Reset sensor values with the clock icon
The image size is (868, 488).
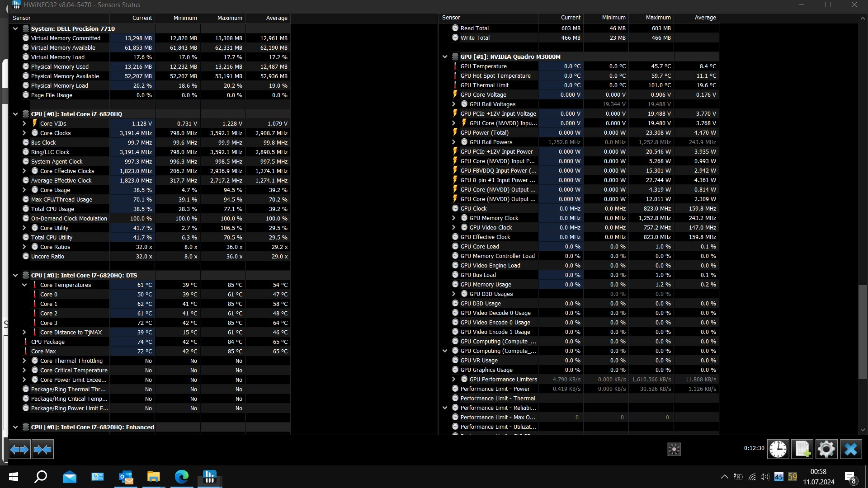[778, 449]
